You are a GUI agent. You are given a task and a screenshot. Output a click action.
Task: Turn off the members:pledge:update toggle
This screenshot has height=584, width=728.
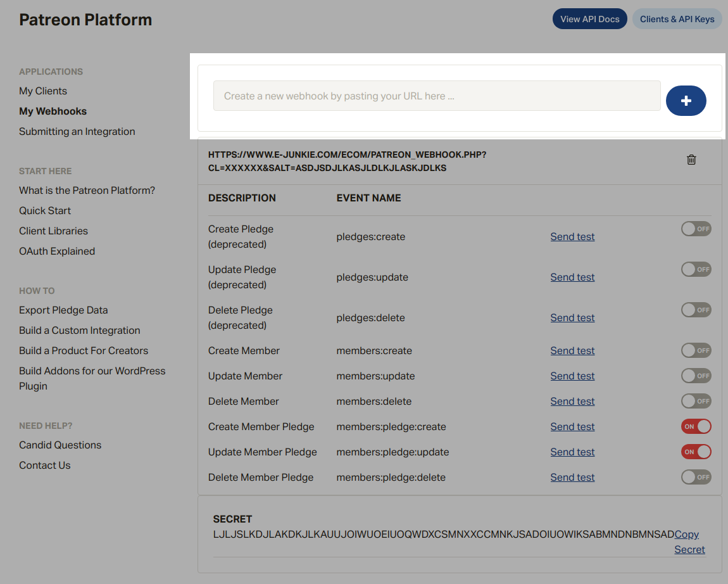coord(696,452)
